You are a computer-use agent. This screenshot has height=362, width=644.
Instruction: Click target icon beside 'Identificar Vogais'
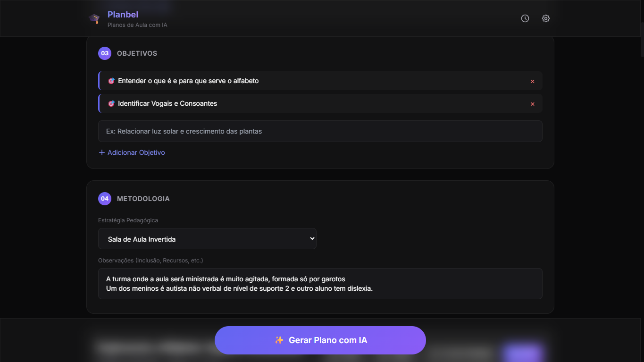coord(111,103)
